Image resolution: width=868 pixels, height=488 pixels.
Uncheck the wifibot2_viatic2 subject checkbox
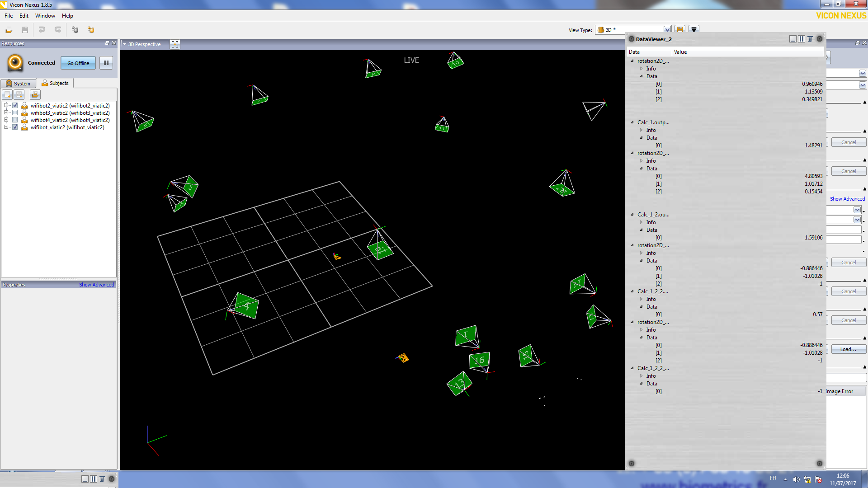(15, 106)
